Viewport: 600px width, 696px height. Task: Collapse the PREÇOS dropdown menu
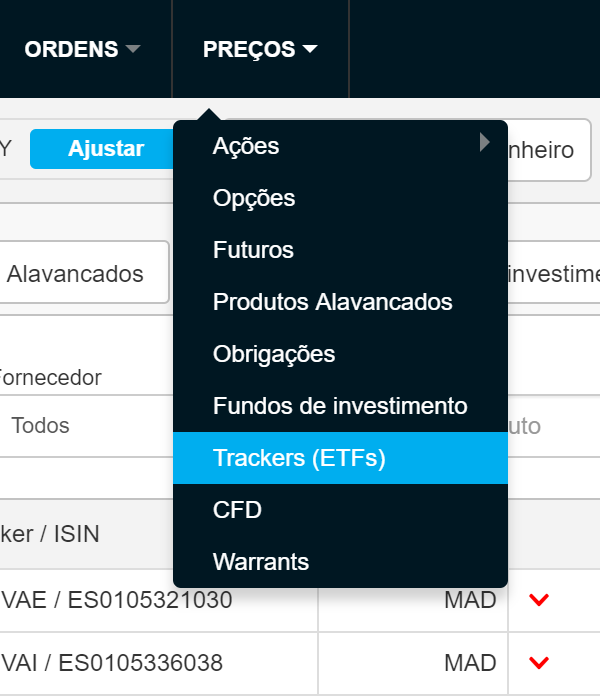260,49
